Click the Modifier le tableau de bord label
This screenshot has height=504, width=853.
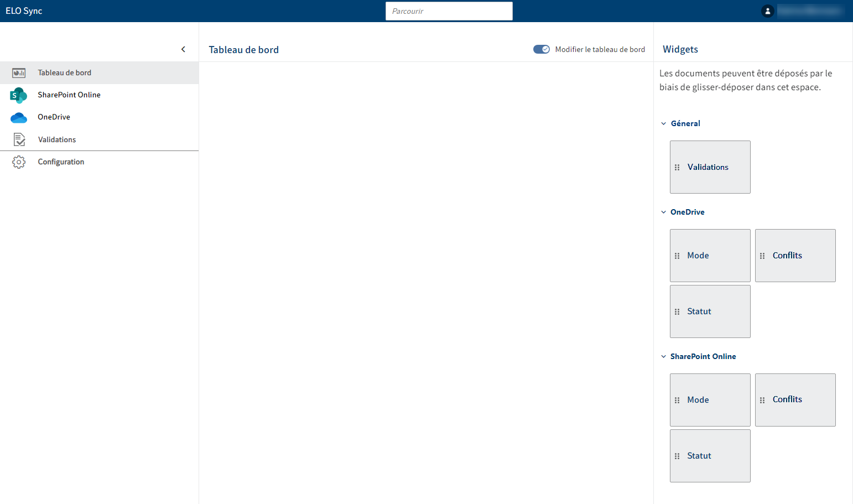[600, 49]
